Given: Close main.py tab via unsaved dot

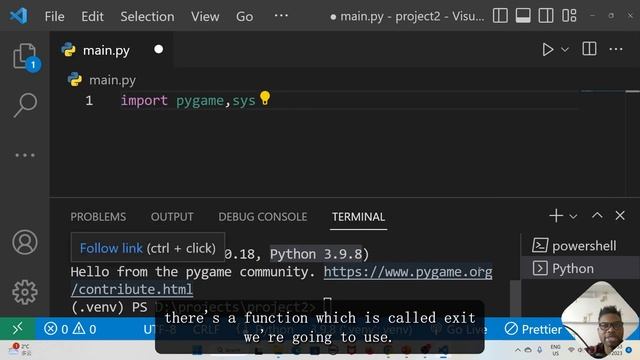Looking at the screenshot, I should pos(159,49).
